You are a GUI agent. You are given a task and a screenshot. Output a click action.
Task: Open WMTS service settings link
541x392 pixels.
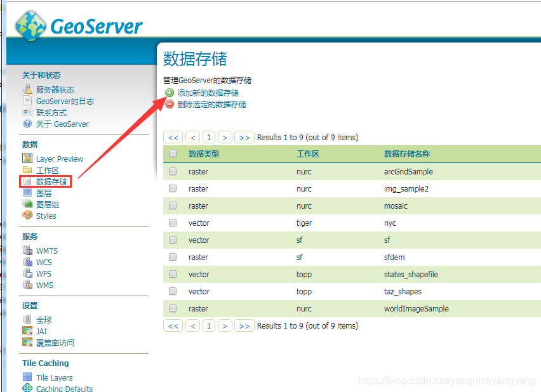(x=46, y=251)
